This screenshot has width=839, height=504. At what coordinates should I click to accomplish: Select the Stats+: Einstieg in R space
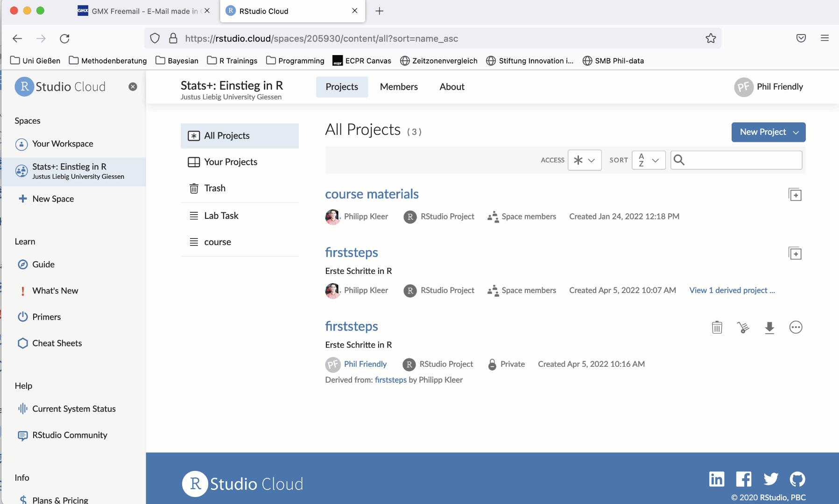[74, 171]
